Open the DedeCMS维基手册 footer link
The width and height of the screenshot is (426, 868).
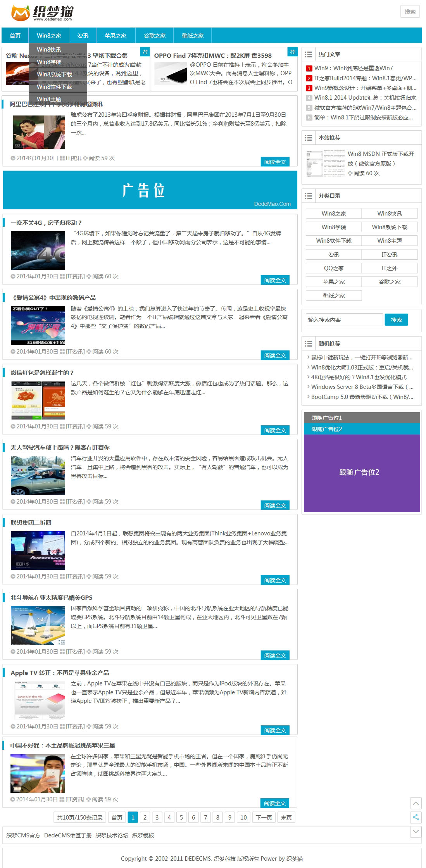click(x=68, y=835)
